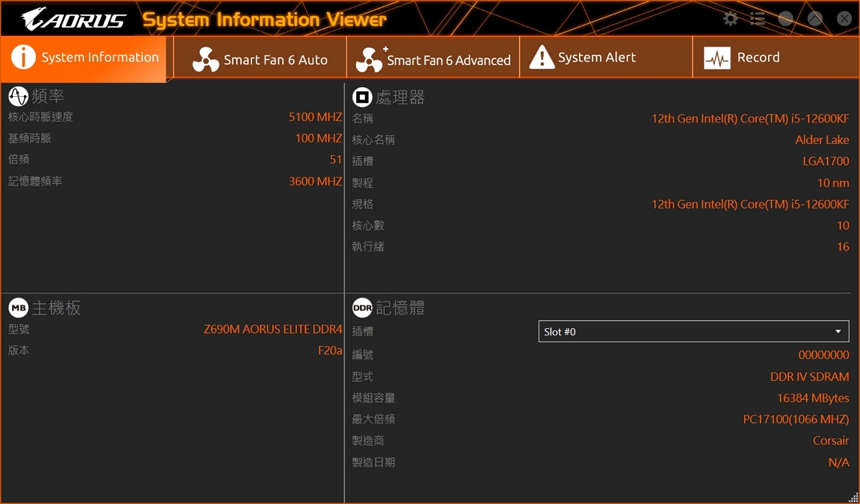This screenshot has width=860, height=504.
Task: Click the 模組容量 label
Action: pyautogui.click(x=374, y=398)
